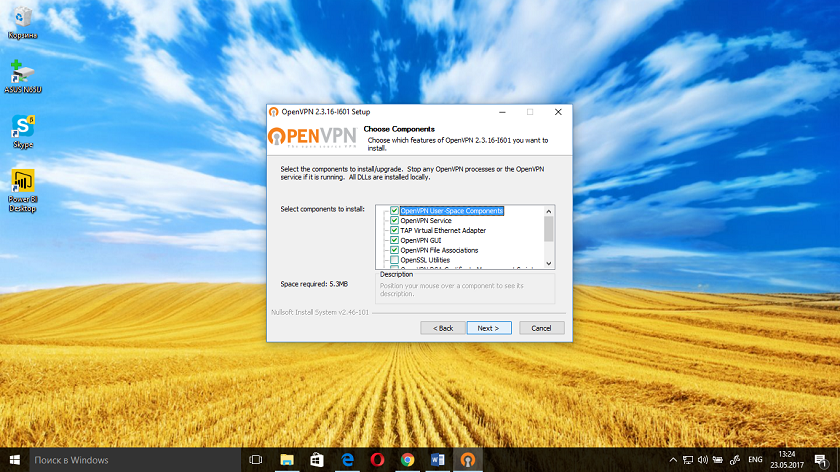This screenshot has width=840, height=472.
Task: Open Task View in the taskbar
Action: pyautogui.click(x=256, y=460)
